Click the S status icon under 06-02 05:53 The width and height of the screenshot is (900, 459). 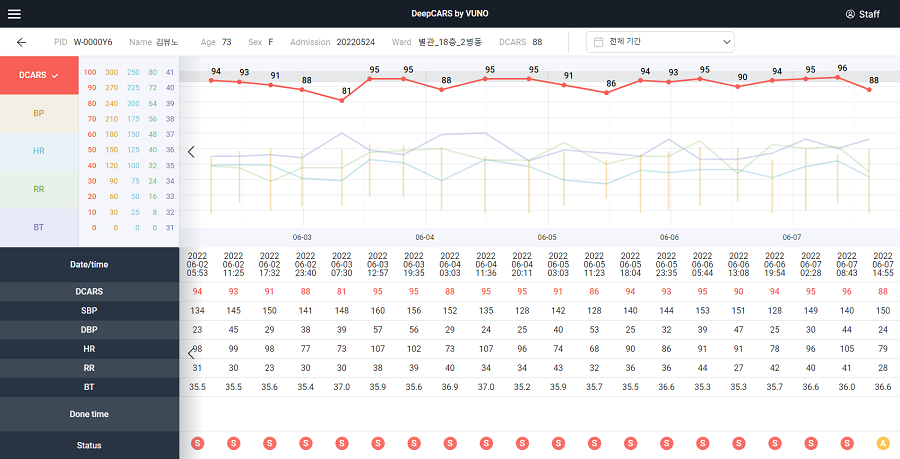click(197, 443)
